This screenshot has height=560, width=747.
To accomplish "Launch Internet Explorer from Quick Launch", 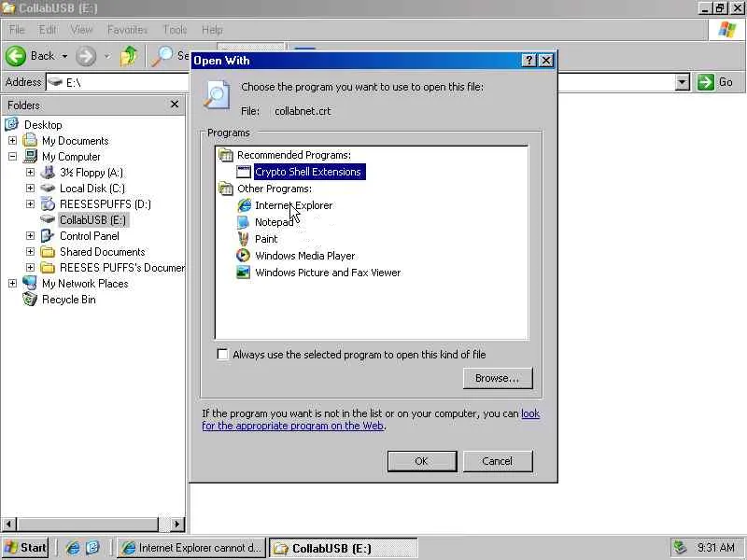I will coord(73,548).
